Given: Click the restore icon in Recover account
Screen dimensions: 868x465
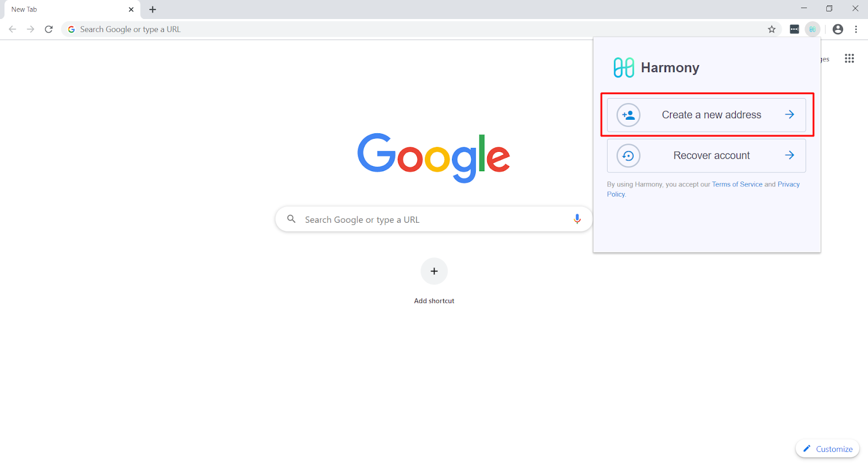Looking at the screenshot, I should [628, 156].
